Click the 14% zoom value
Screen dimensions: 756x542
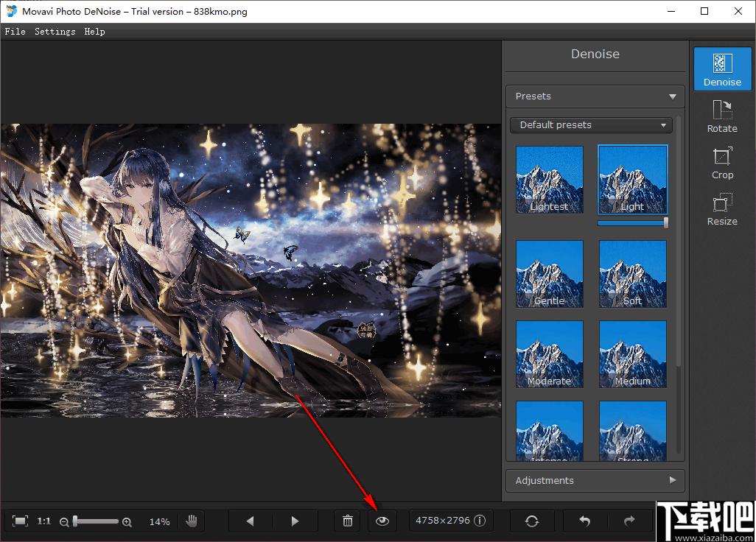coord(160,522)
